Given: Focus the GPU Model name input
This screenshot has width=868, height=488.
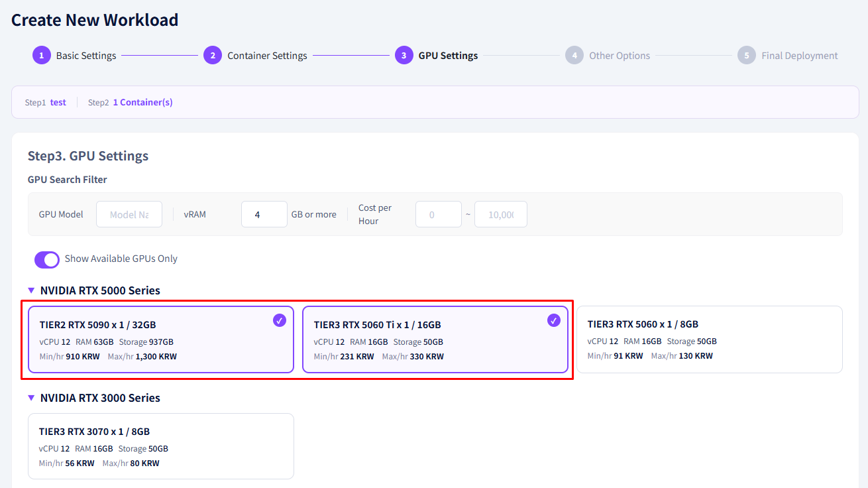Looking at the screenshot, I should (x=129, y=214).
